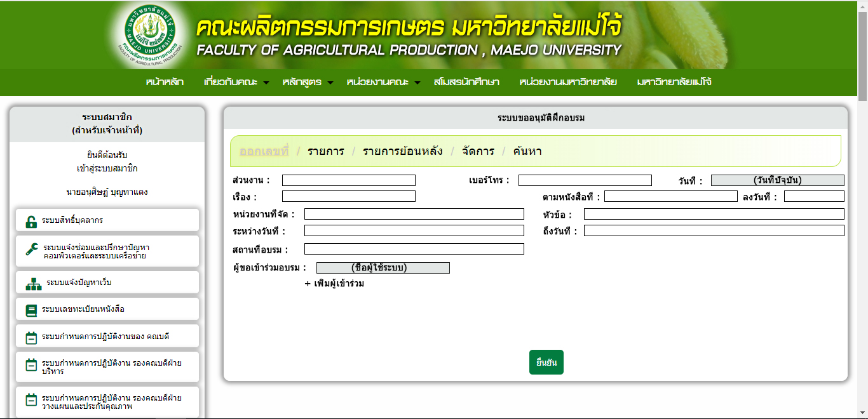Switch to the รายการย้อนหลัง tab
Screen dimensions: 868x419
(402, 151)
